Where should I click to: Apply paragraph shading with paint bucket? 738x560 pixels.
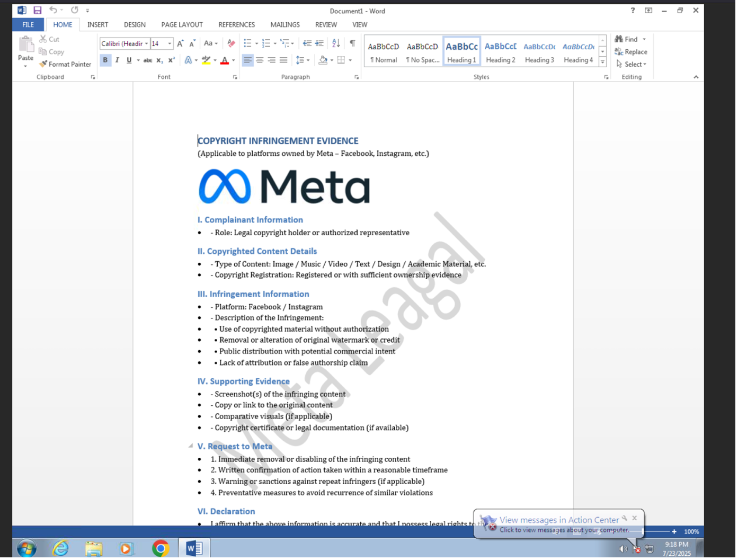(323, 60)
